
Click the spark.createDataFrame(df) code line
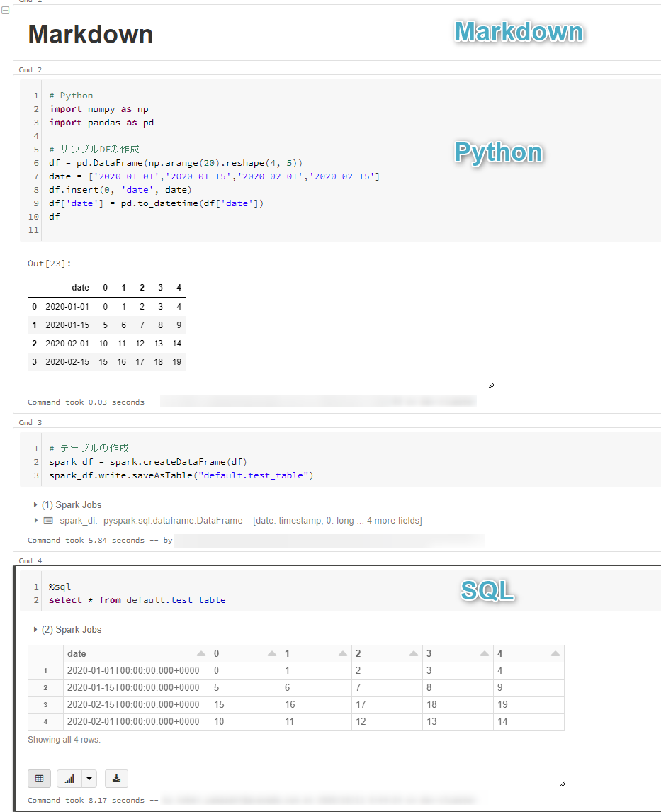tap(148, 462)
